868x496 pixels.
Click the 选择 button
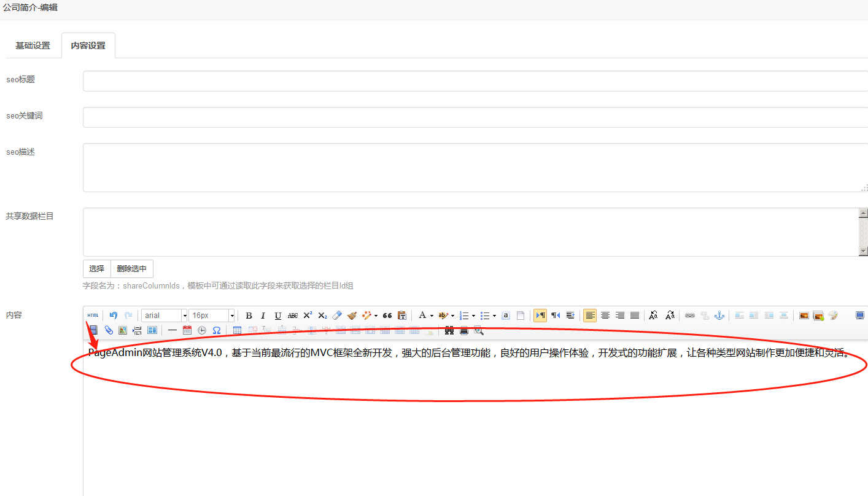click(97, 269)
